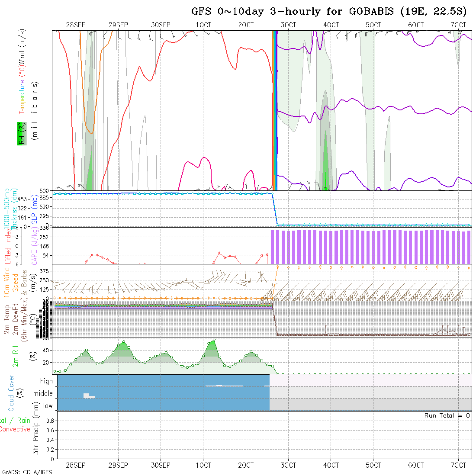Click the 2m RH axis label

click(15, 356)
